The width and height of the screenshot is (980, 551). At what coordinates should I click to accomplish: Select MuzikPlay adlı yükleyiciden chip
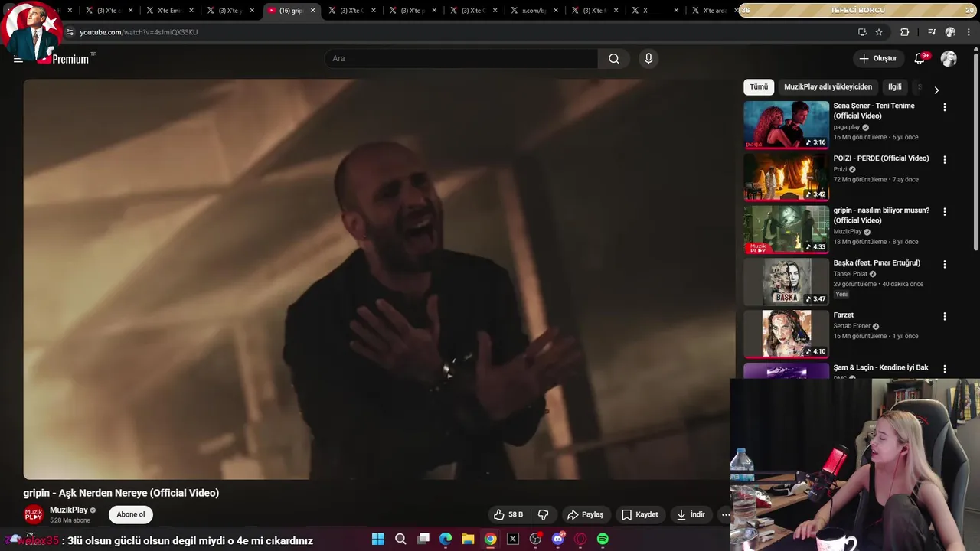(828, 86)
